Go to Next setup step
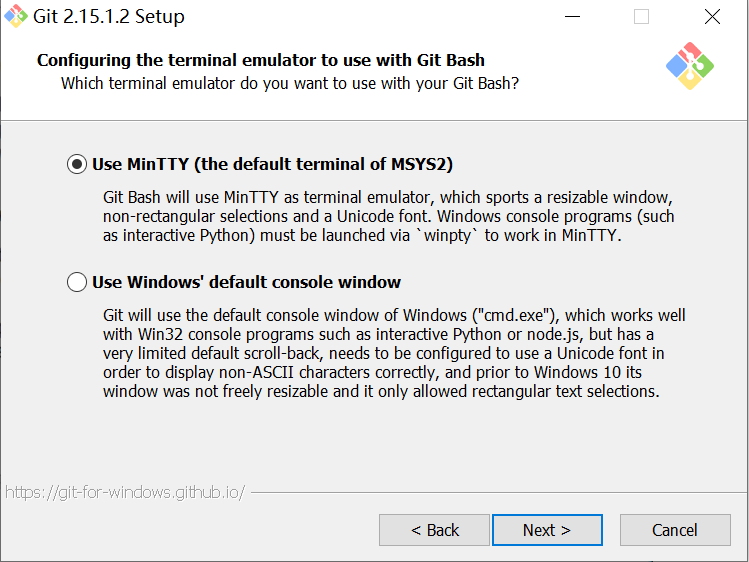749x562 pixels. (x=547, y=530)
